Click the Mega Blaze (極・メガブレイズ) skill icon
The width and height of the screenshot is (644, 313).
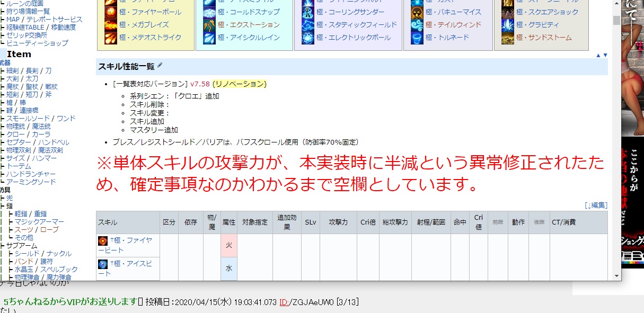[110, 25]
